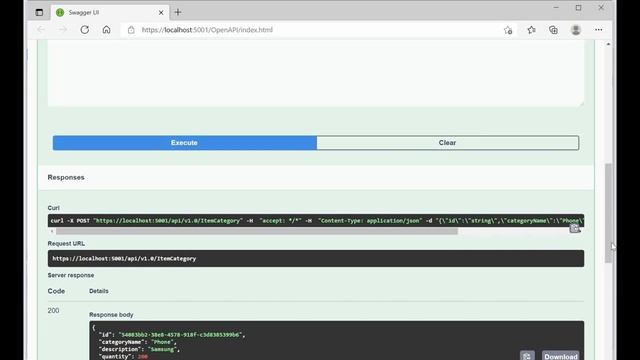Viewport: 640px width, 360px height.
Task: Copy the response body to clipboard
Action: point(527,356)
